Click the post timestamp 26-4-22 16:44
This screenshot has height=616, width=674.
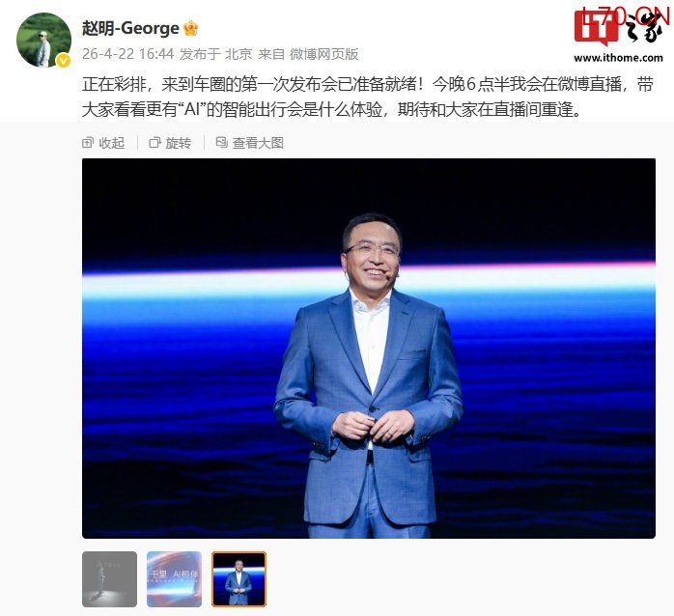pos(127,54)
